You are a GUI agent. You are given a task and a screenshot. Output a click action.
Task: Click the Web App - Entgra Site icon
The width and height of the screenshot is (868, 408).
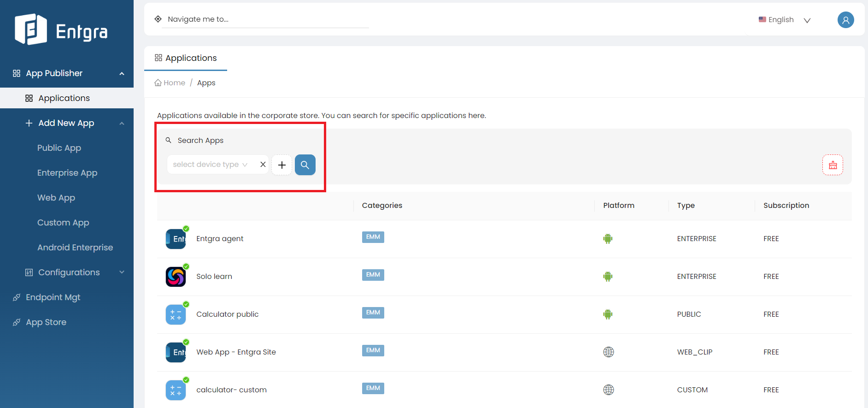click(176, 352)
